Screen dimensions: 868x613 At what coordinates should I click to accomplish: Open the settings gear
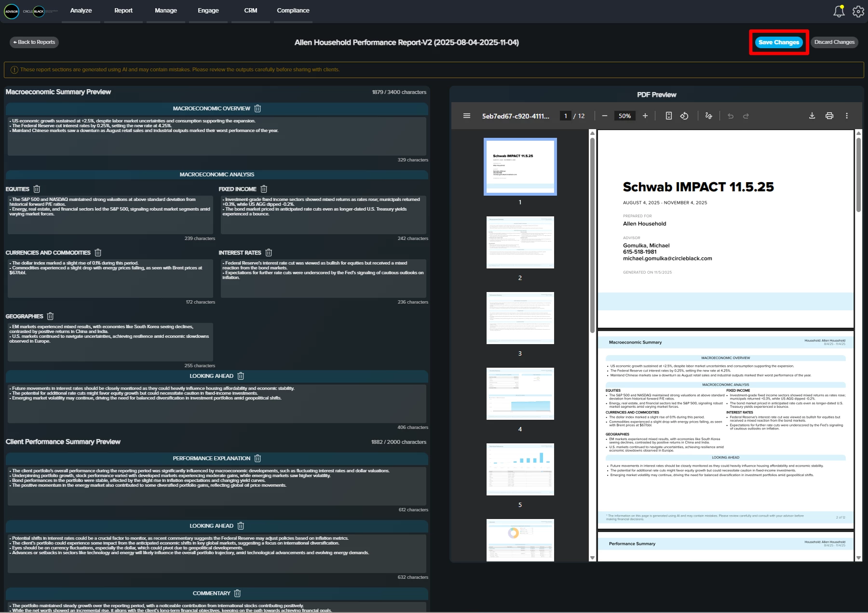pos(858,11)
